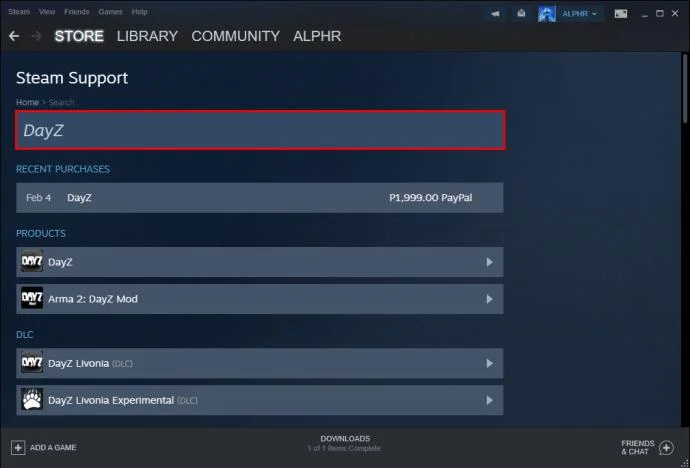Open the Steam menu

click(x=19, y=12)
